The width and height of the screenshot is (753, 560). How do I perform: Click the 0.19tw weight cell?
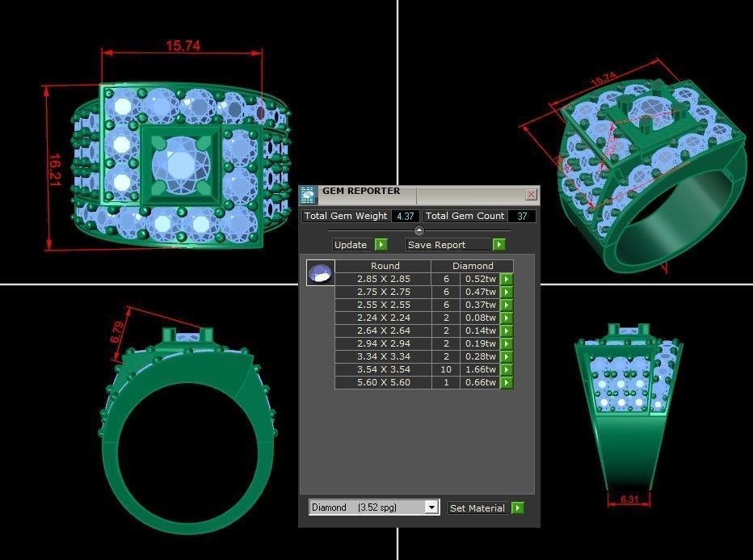[480, 344]
